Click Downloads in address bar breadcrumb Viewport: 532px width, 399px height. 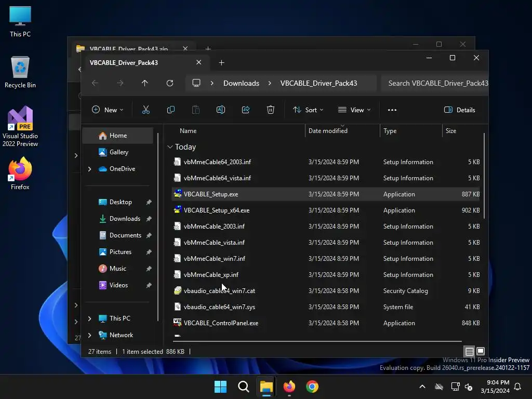click(x=241, y=83)
